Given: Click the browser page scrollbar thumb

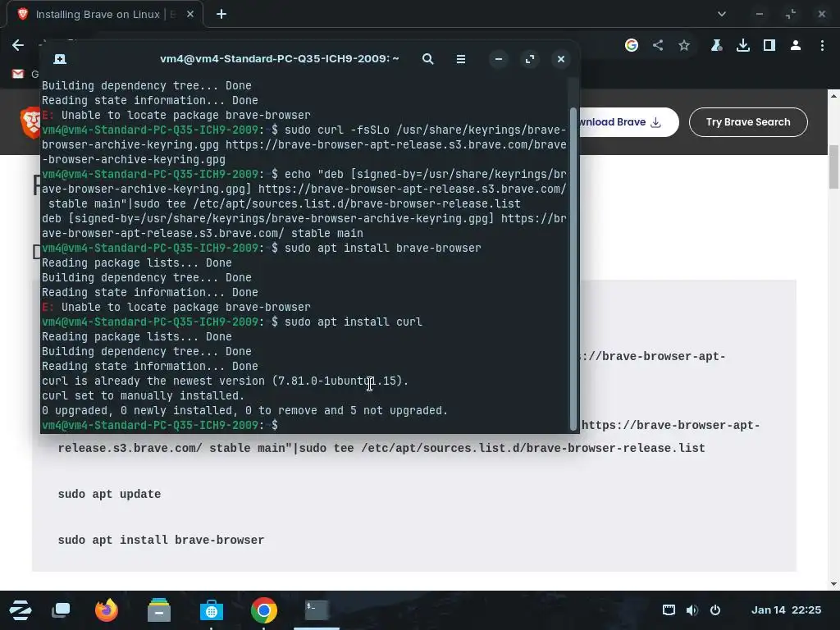Looking at the screenshot, I should tap(833, 167).
